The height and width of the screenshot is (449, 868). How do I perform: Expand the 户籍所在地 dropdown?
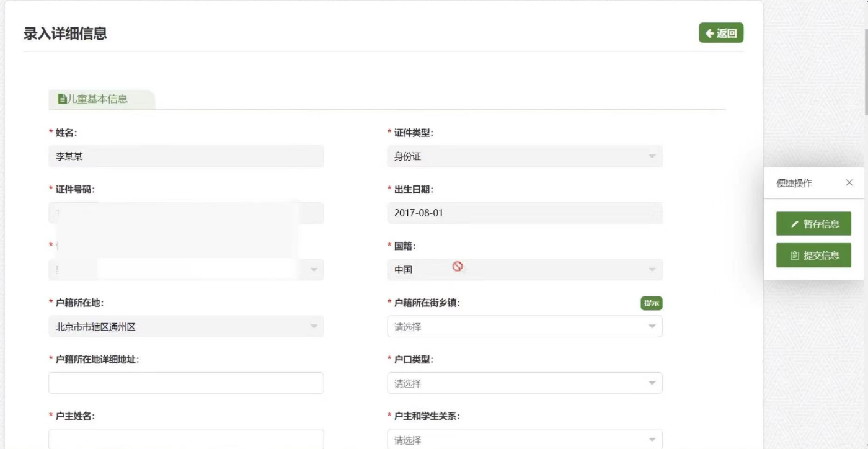coord(185,327)
